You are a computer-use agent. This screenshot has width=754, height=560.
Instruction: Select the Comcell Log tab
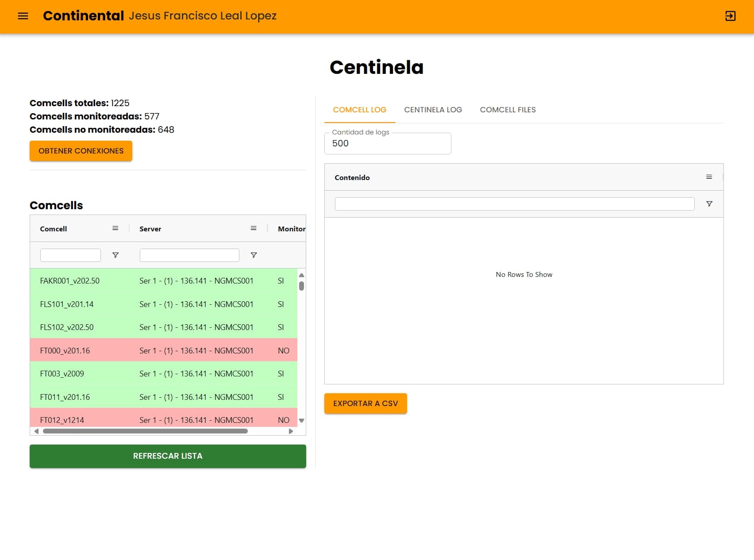[x=359, y=110]
